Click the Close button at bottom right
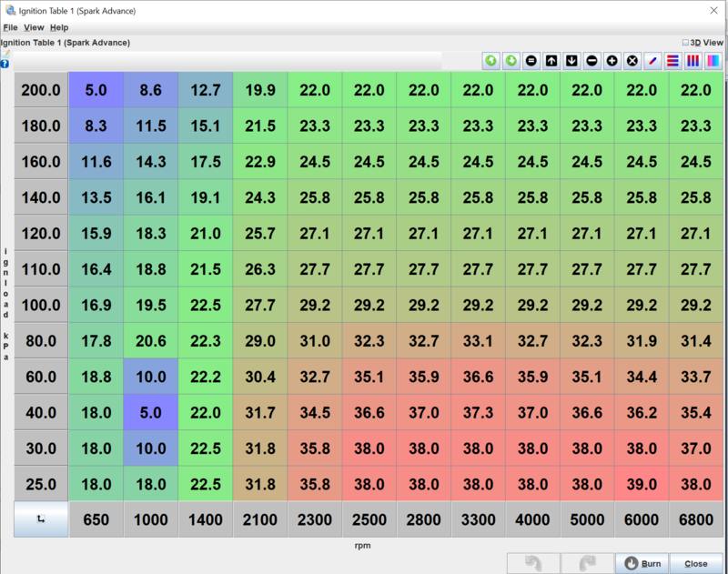728x574 pixels. click(695, 563)
